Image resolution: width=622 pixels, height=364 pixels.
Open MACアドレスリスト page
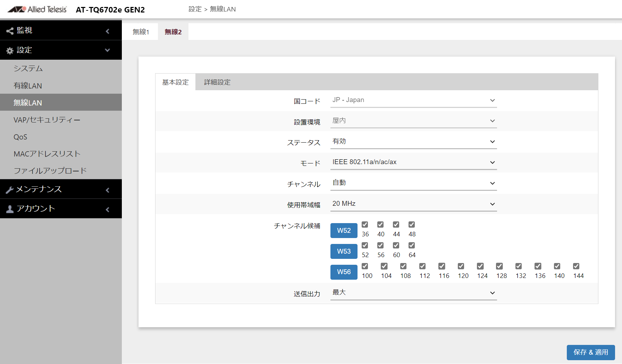pos(61,154)
